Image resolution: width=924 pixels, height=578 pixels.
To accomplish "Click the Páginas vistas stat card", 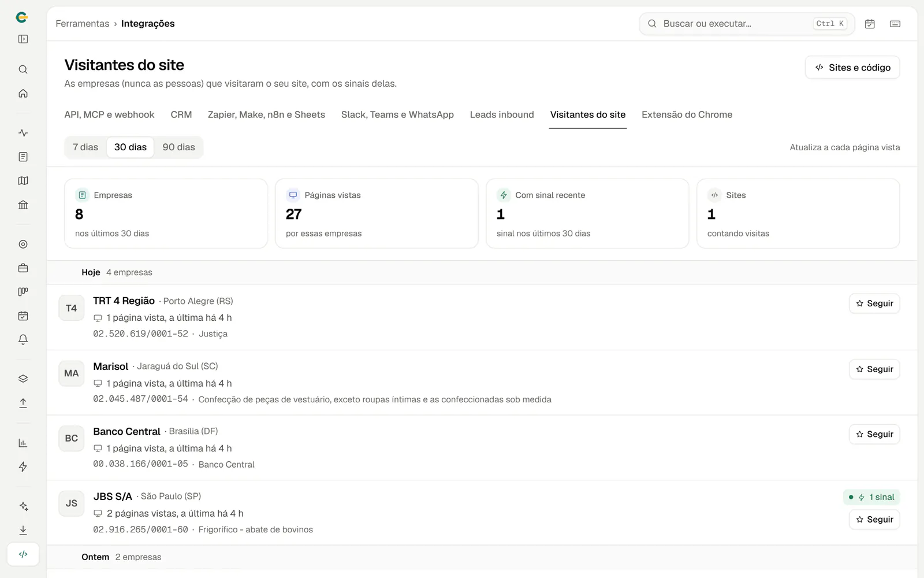I will click(x=377, y=214).
